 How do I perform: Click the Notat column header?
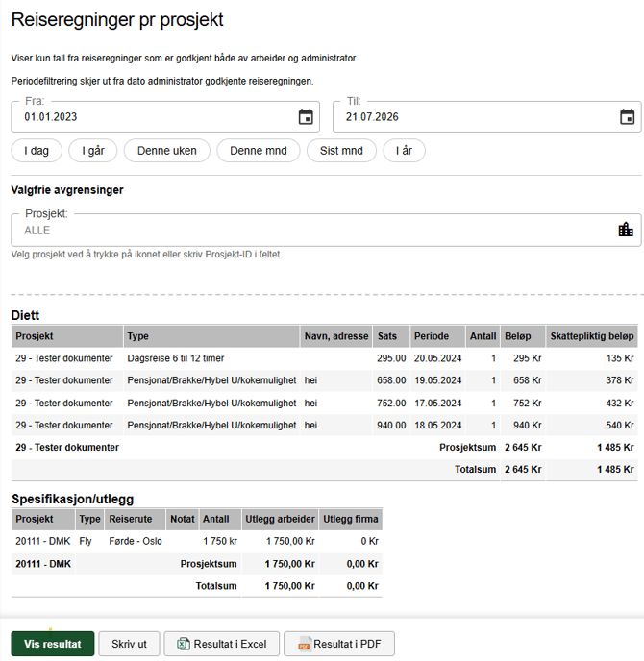183,519
